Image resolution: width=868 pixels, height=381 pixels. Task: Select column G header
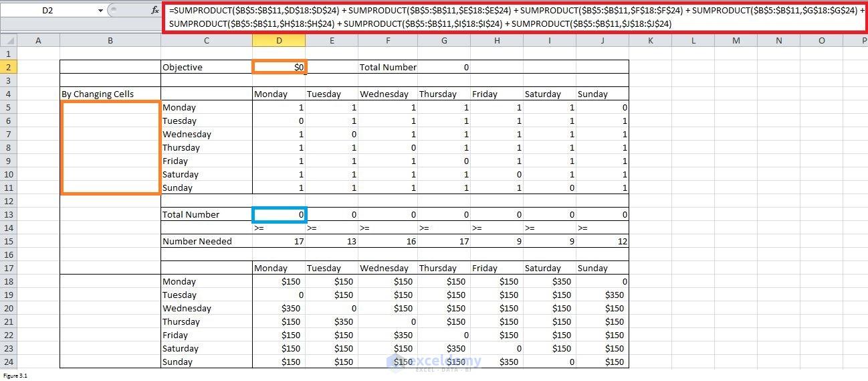pyautogui.click(x=444, y=40)
